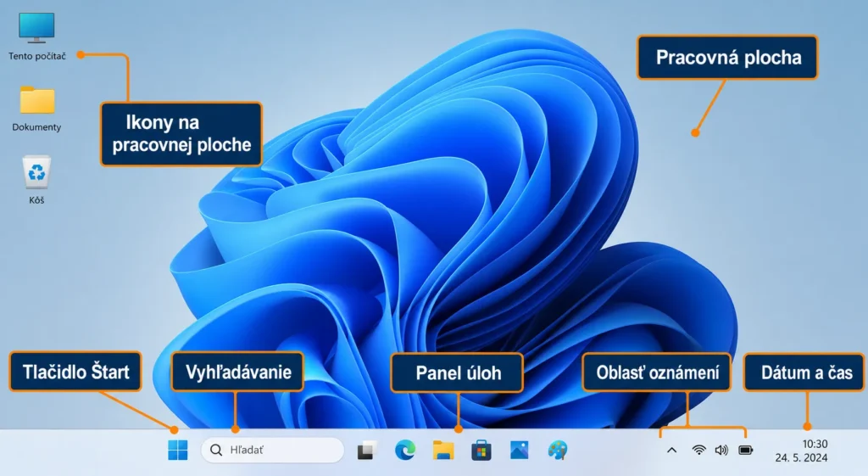The width and height of the screenshot is (868, 476).
Task: Select the Tento počítač desktop icon
Action: 36,28
